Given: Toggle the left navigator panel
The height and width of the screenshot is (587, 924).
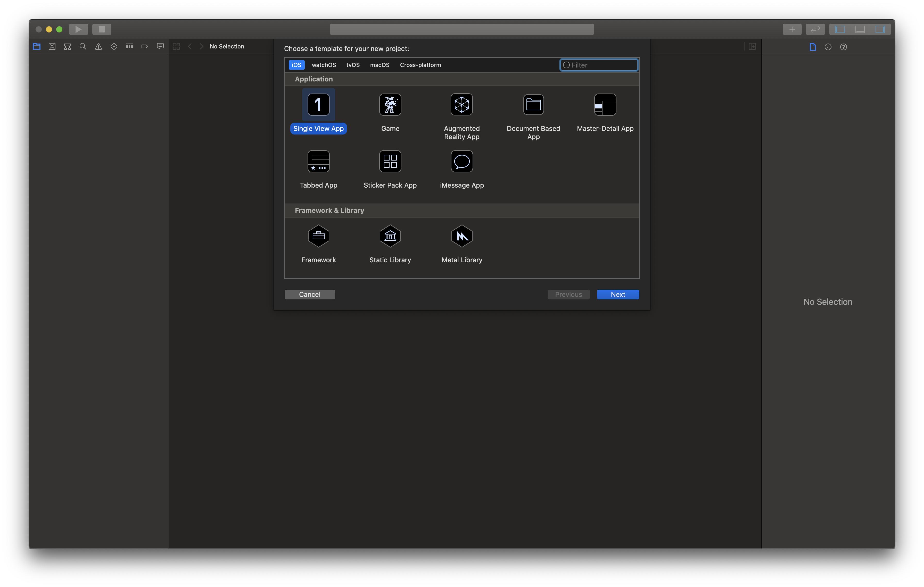Looking at the screenshot, I should click(840, 29).
